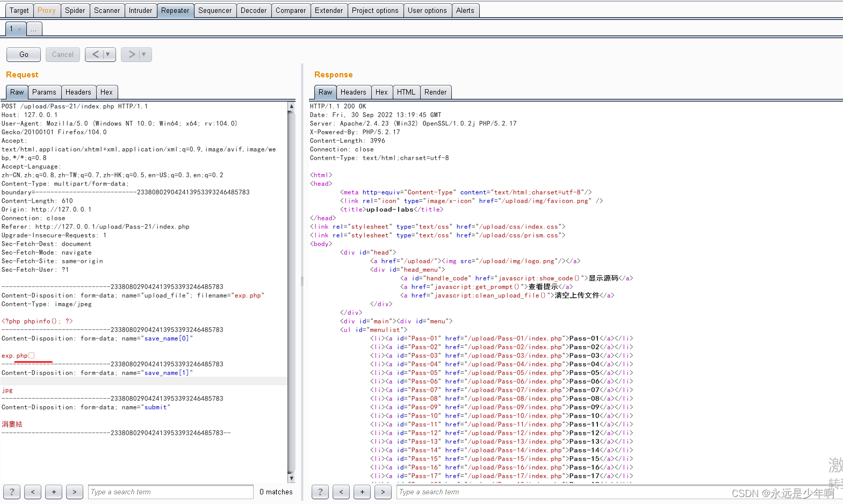Find next match in response search

tap(383, 492)
